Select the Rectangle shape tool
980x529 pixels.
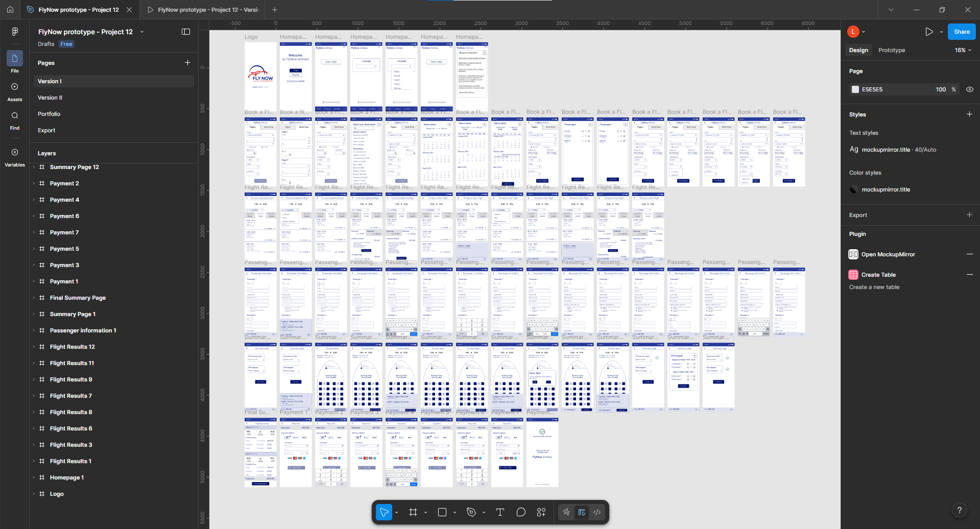[x=442, y=512]
